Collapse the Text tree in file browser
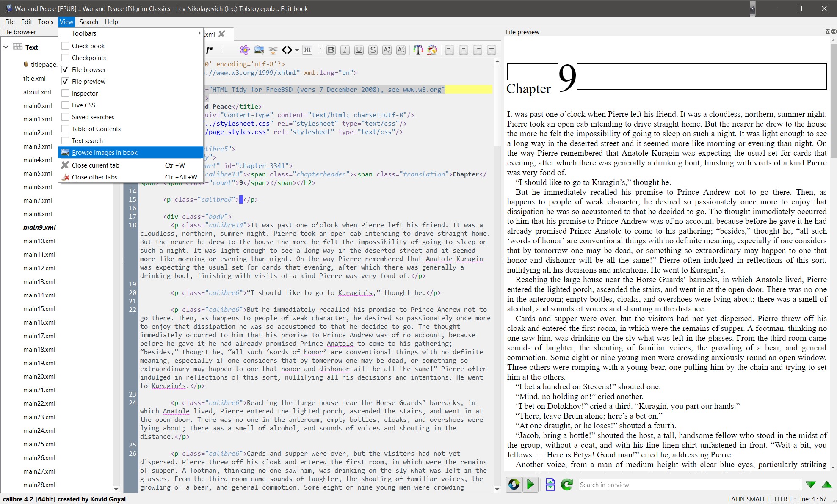Viewport: 837px width, 504px height. tap(6, 47)
